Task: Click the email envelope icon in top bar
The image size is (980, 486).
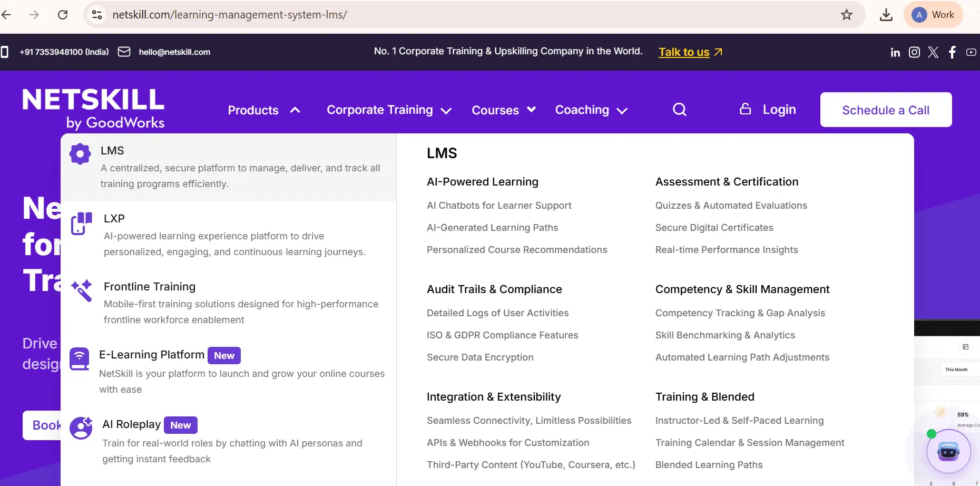Action: pos(124,52)
